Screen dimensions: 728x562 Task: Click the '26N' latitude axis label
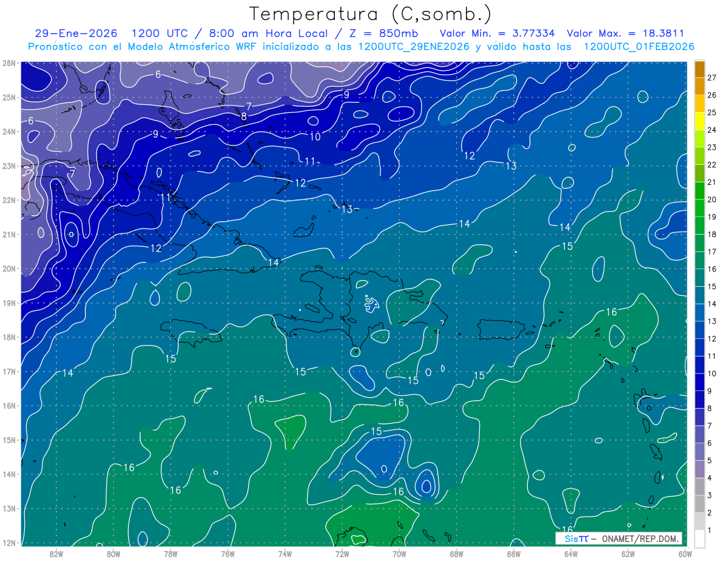pos(8,63)
